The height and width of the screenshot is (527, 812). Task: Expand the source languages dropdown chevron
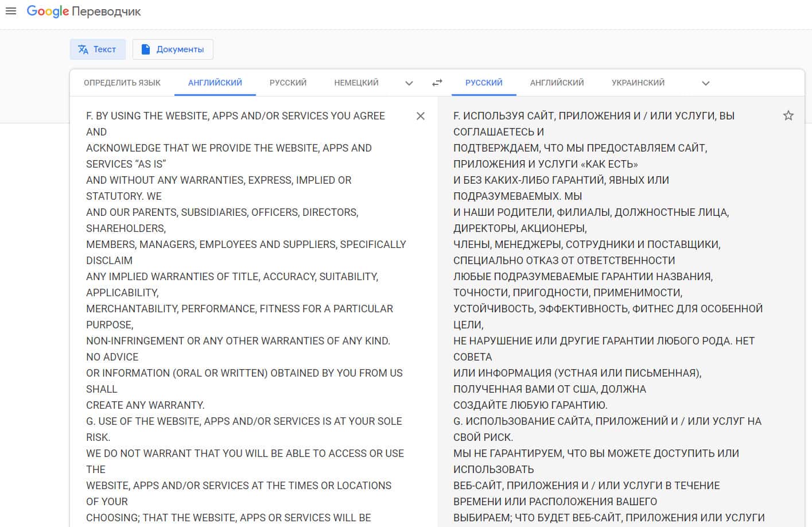click(409, 83)
